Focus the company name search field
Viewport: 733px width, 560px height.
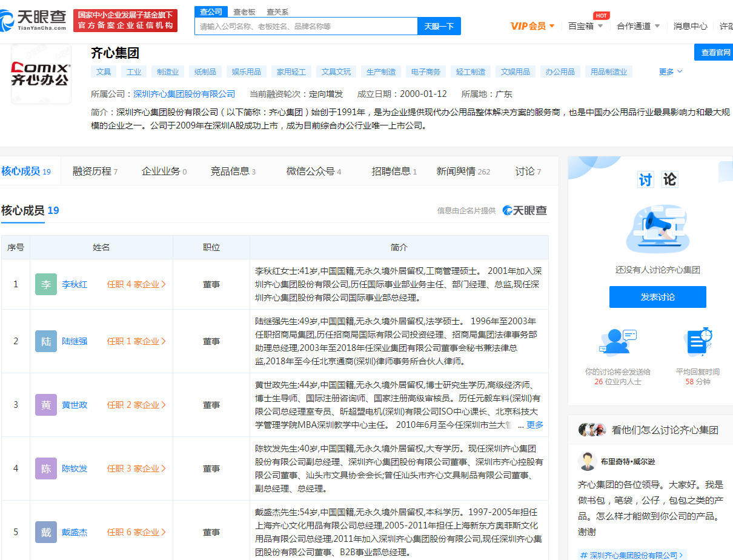(306, 26)
